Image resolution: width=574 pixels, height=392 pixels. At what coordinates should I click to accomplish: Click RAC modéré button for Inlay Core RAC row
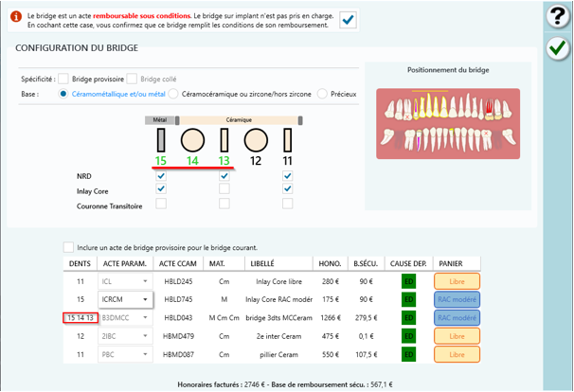tap(457, 299)
